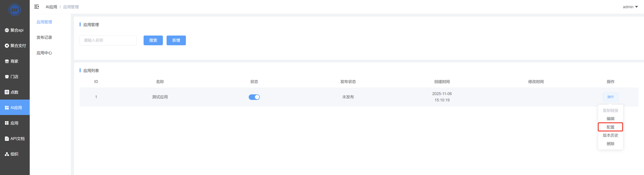The height and width of the screenshot is (175, 644).
Task: Open the 组织 organization icon
Action: 7,154
